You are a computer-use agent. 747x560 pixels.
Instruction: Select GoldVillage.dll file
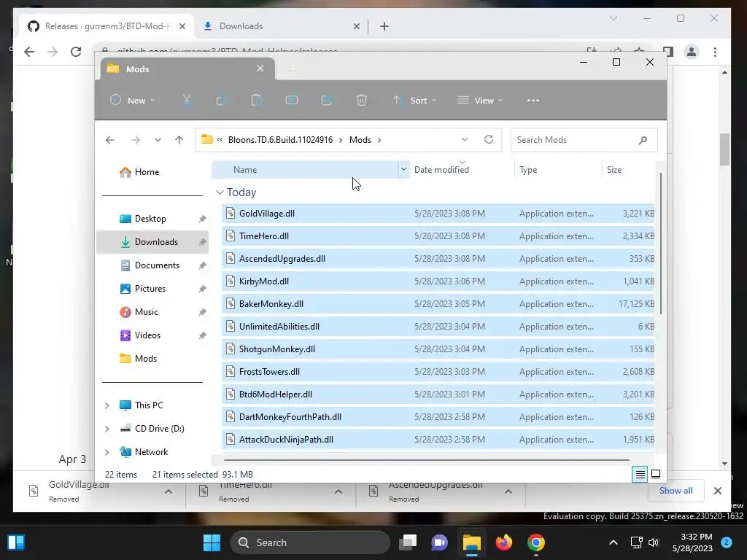(x=438, y=214)
